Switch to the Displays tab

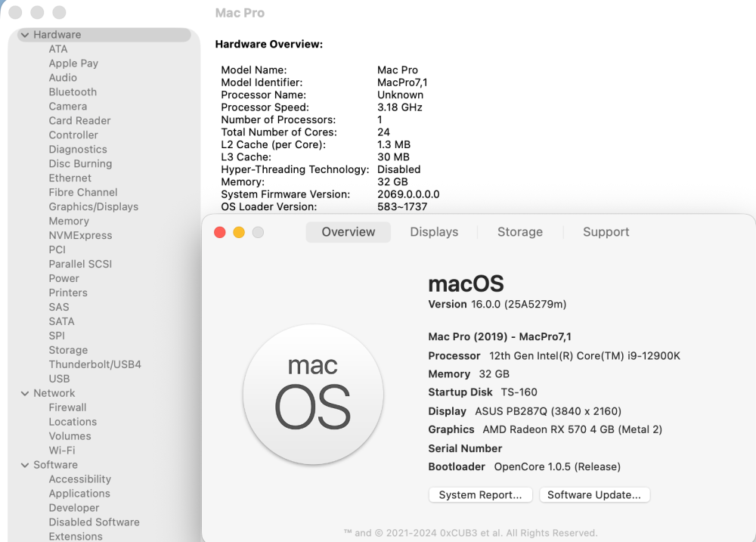pos(434,232)
